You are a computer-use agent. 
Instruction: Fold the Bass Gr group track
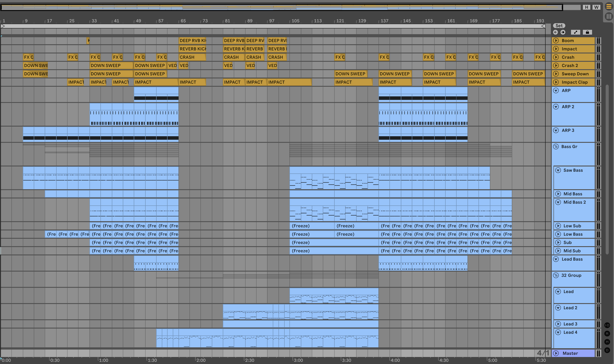tap(556, 147)
